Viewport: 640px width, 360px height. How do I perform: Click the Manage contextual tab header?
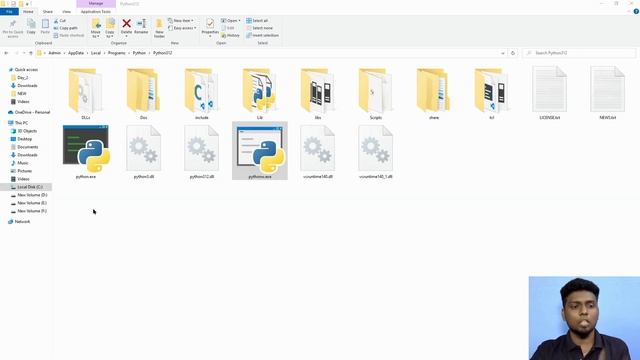point(96,4)
